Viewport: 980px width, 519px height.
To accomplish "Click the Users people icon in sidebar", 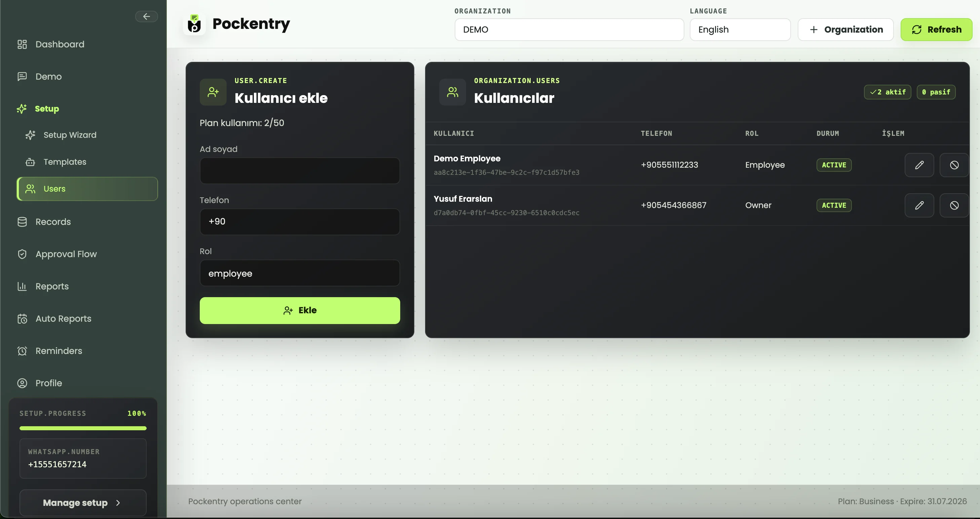I will [30, 189].
